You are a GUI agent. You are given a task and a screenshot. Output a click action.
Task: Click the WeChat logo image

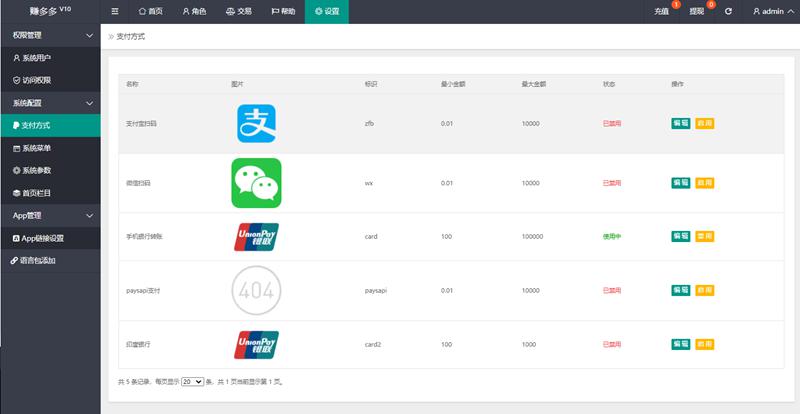pos(256,183)
